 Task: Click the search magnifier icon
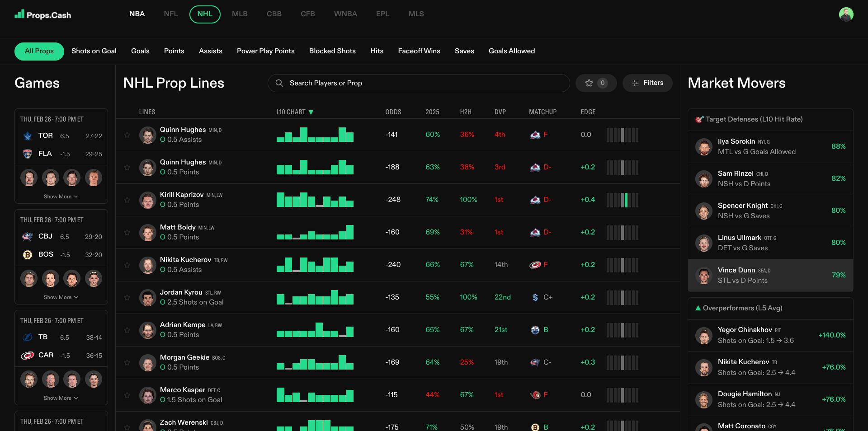279,83
